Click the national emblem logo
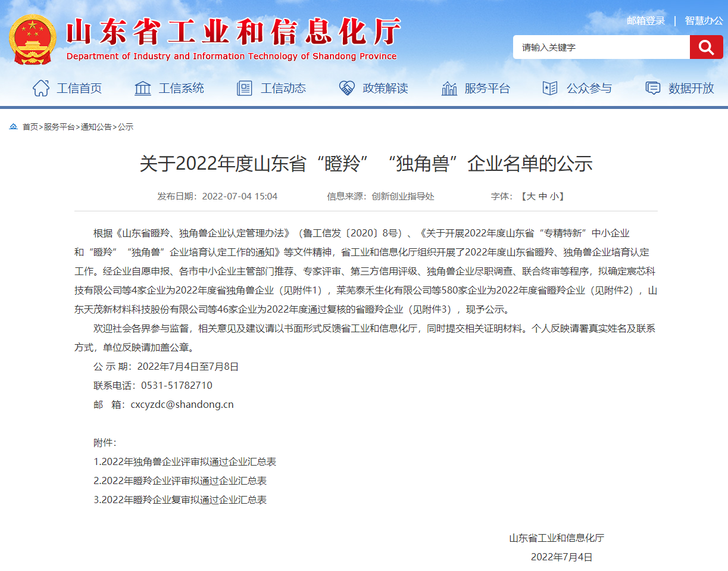 (x=33, y=39)
